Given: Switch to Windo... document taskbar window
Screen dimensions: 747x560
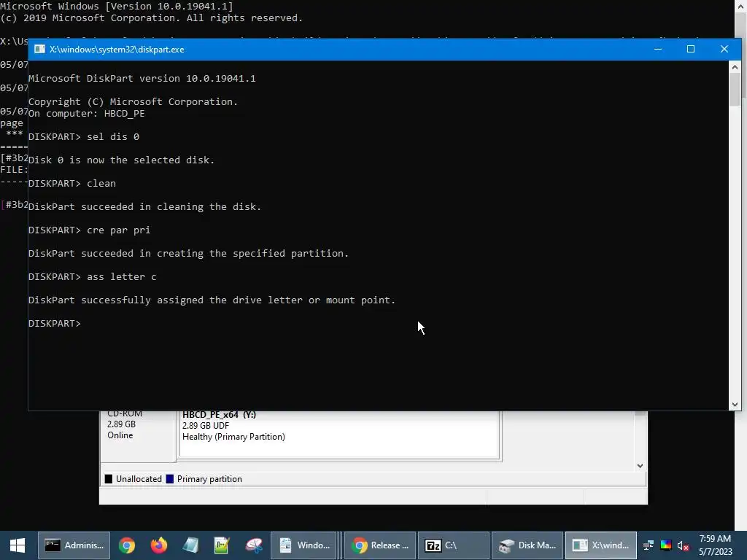Looking at the screenshot, I should pos(305,545).
